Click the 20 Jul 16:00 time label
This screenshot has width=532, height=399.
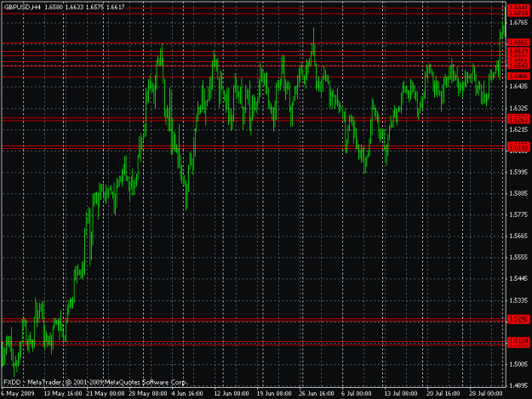coord(443,394)
